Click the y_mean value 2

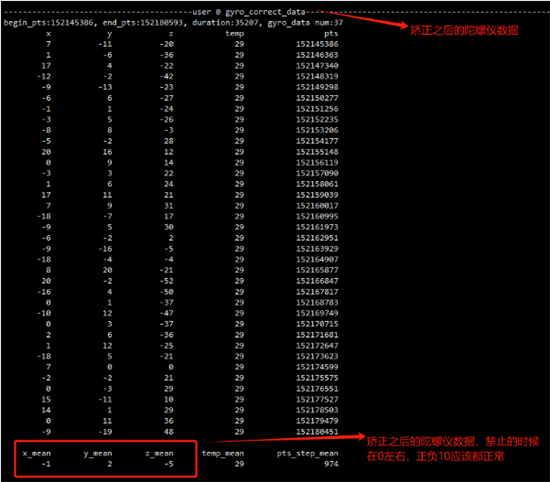[x=110, y=464]
